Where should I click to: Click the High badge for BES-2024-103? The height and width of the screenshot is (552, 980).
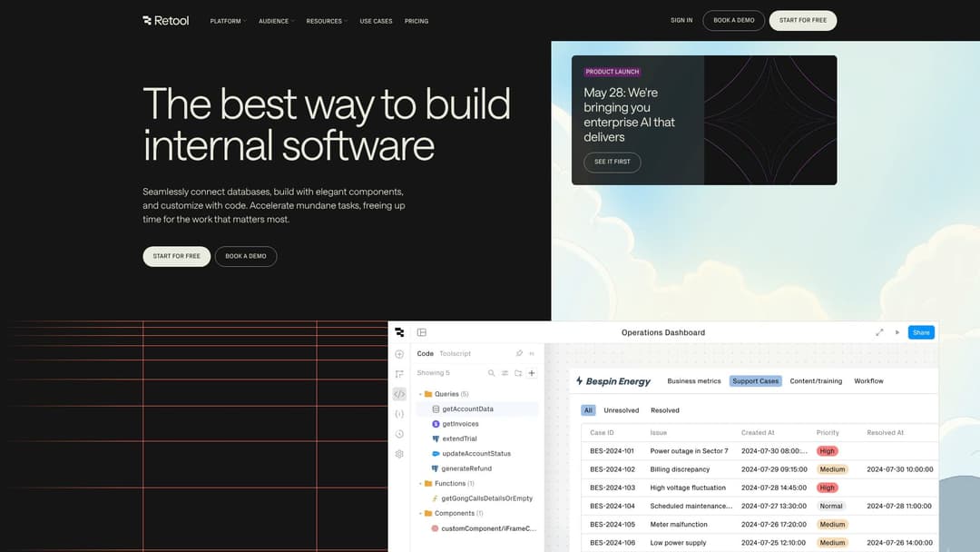[827, 488]
